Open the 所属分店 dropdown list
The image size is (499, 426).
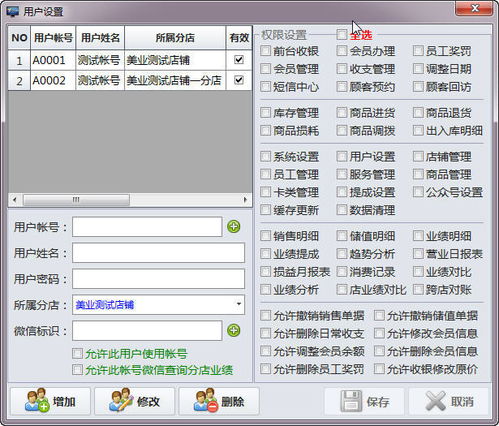pos(239,304)
